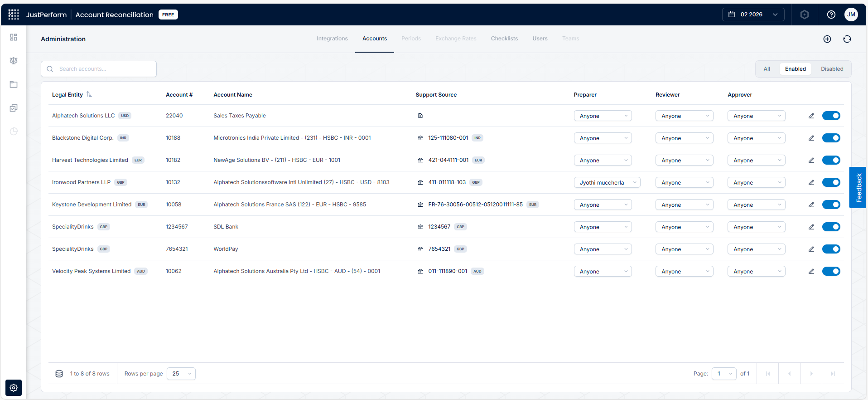Open the rows per page 25 dropdown
This screenshot has height=400, width=868.
point(181,374)
